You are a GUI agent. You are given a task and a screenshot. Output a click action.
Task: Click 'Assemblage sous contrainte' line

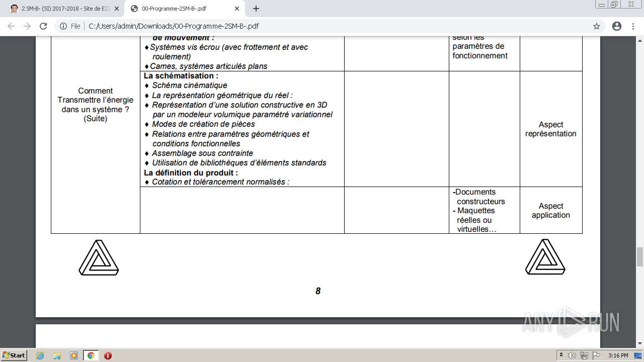click(x=203, y=153)
